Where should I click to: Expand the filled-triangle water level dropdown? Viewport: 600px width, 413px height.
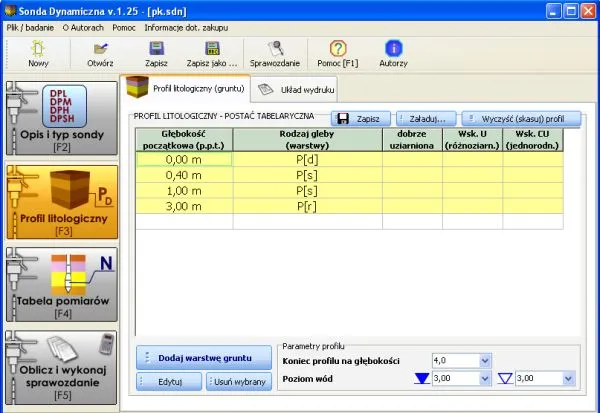pos(486,380)
